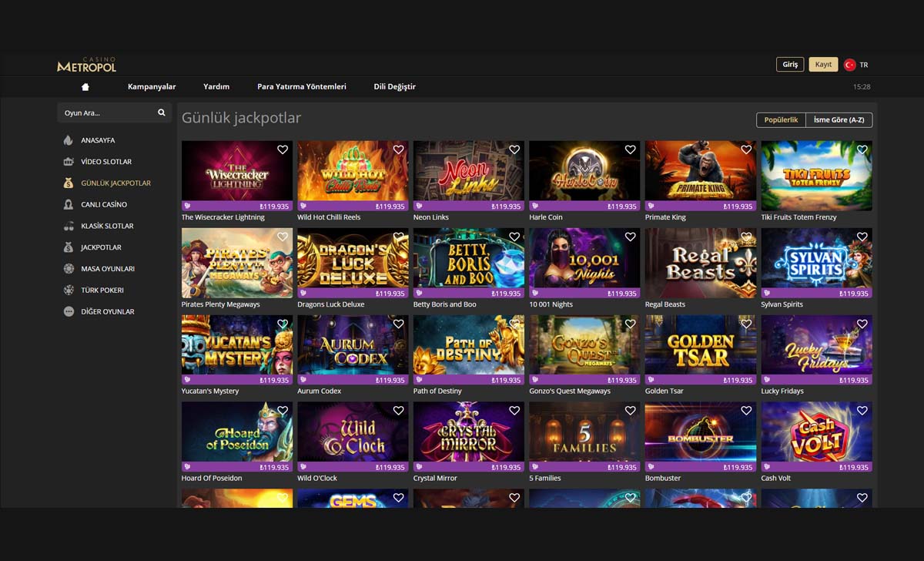Click the TR language label
The width and height of the screenshot is (924, 561).
tap(864, 65)
